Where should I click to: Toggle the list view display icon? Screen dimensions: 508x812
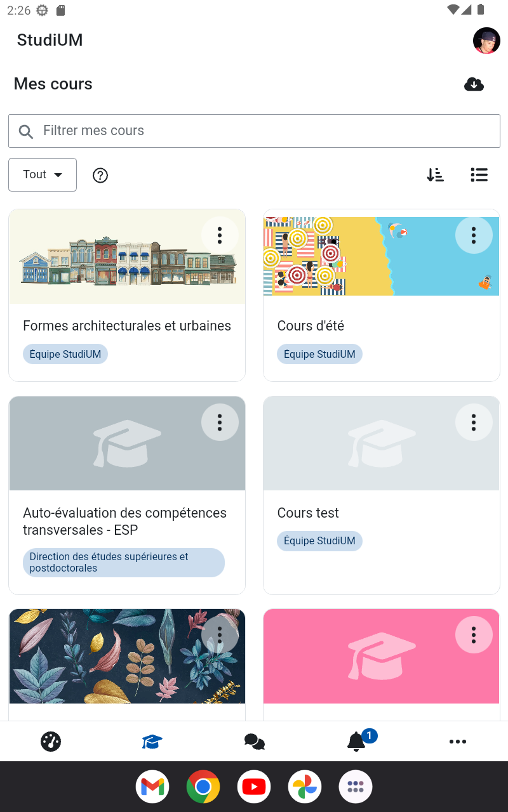[479, 175]
